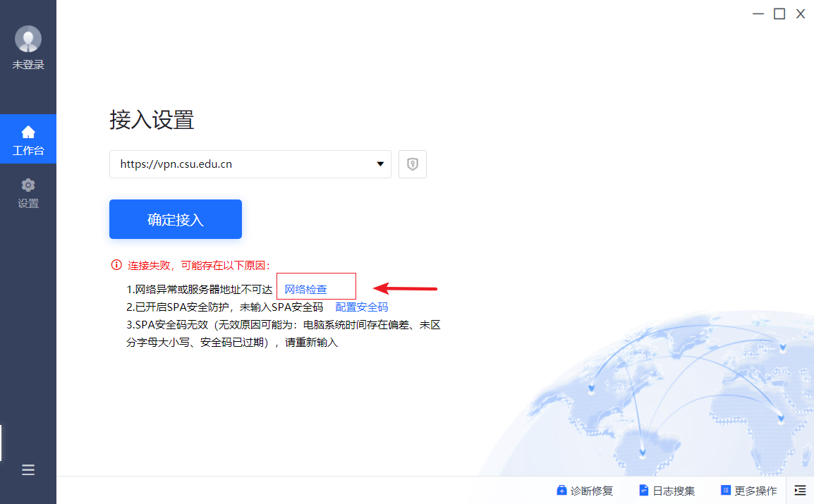Expand the sidebar with the hamburger icon

click(28, 470)
